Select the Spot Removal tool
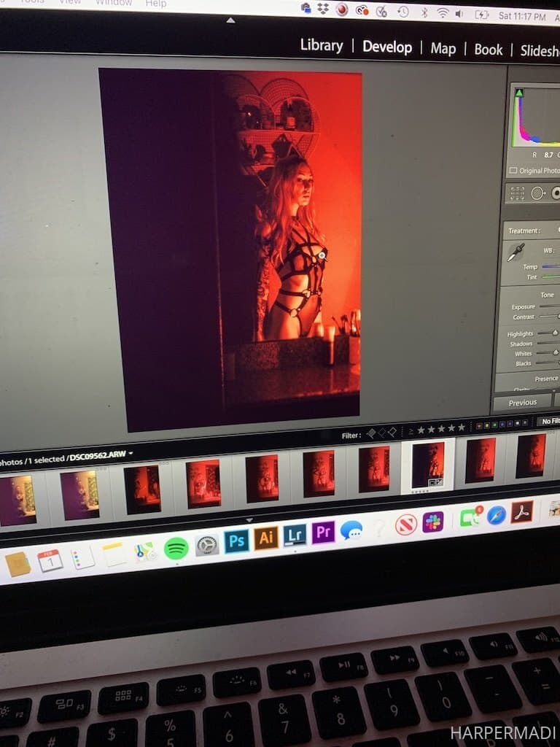 (x=537, y=193)
